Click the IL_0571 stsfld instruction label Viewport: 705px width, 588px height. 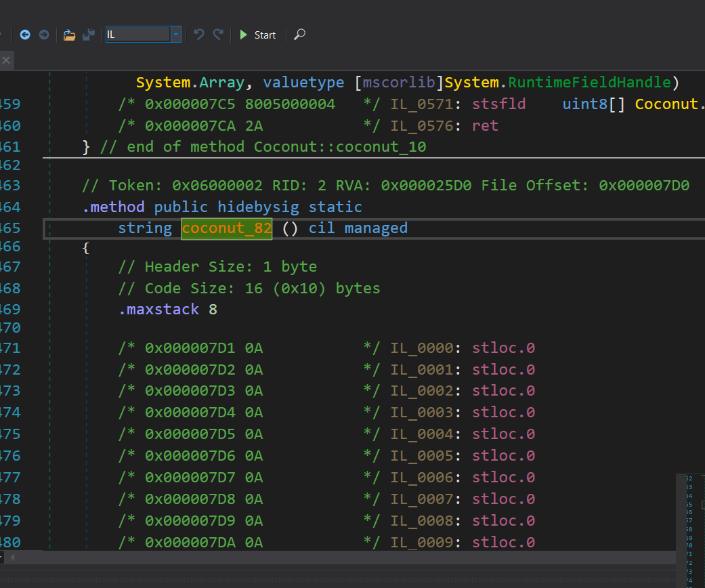click(422, 104)
